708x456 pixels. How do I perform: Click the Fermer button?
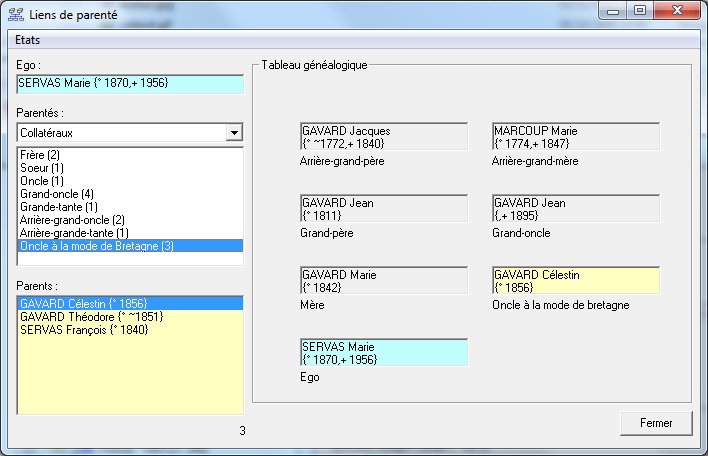[x=655, y=423]
